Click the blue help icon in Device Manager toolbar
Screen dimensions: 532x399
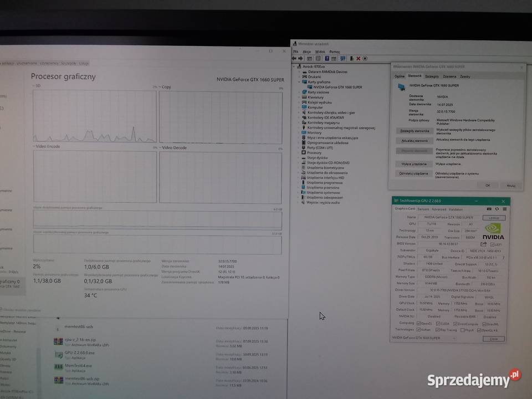coord(327,58)
